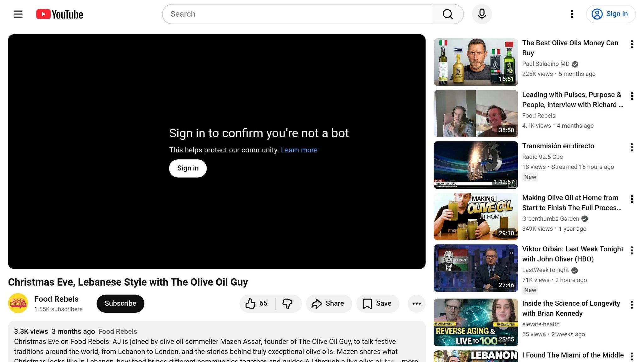Open options for Making Olive Oil at Home
The image size is (644, 362).
[x=632, y=199]
